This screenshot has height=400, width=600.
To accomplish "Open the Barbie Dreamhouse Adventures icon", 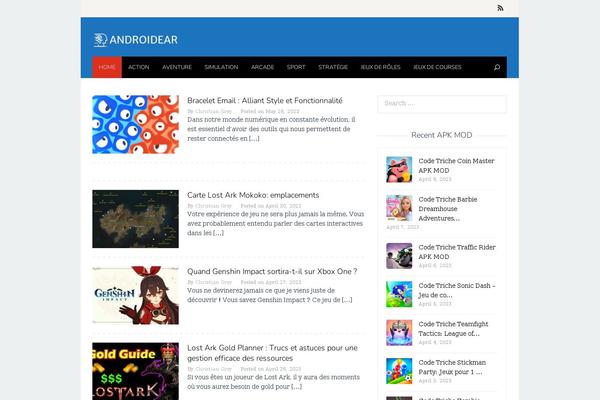I will click(399, 208).
